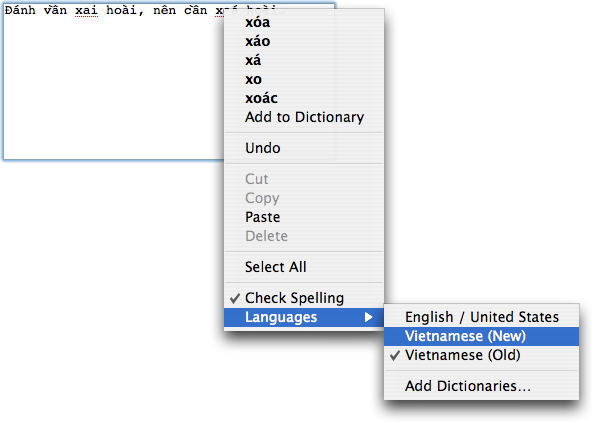Choose spelling suggestion "xóa"

304,22
